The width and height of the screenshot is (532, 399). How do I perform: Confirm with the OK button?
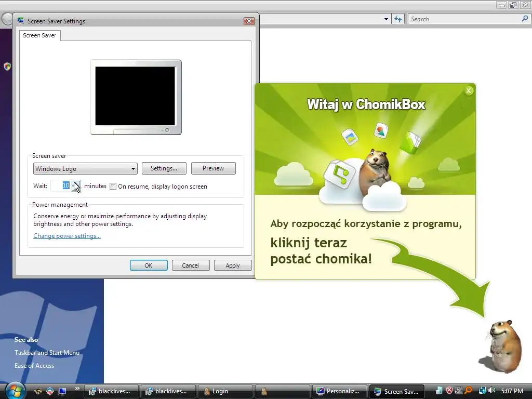click(149, 265)
